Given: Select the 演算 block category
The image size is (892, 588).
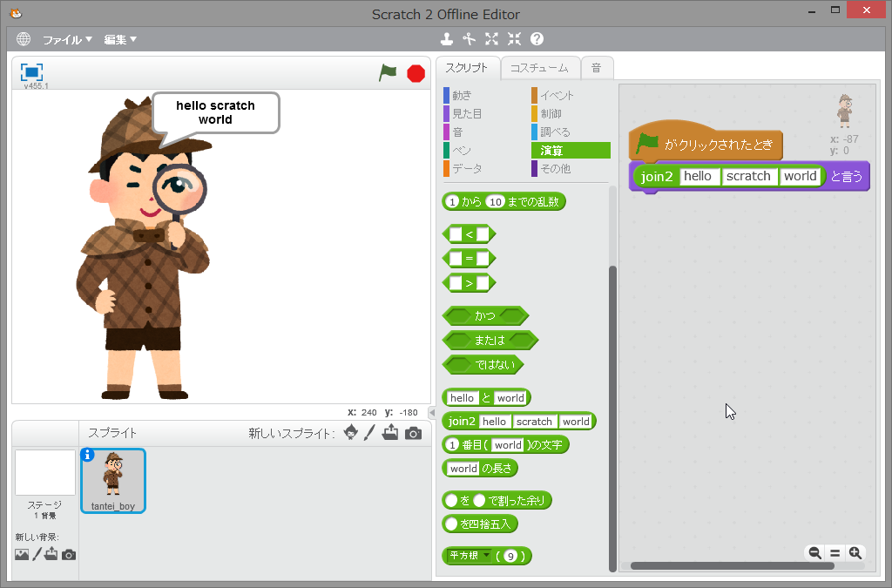Looking at the screenshot, I should (x=571, y=150).
